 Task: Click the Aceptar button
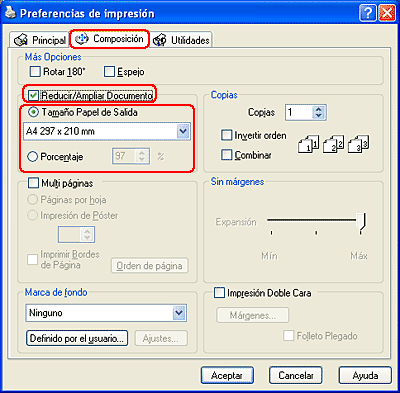227,375
